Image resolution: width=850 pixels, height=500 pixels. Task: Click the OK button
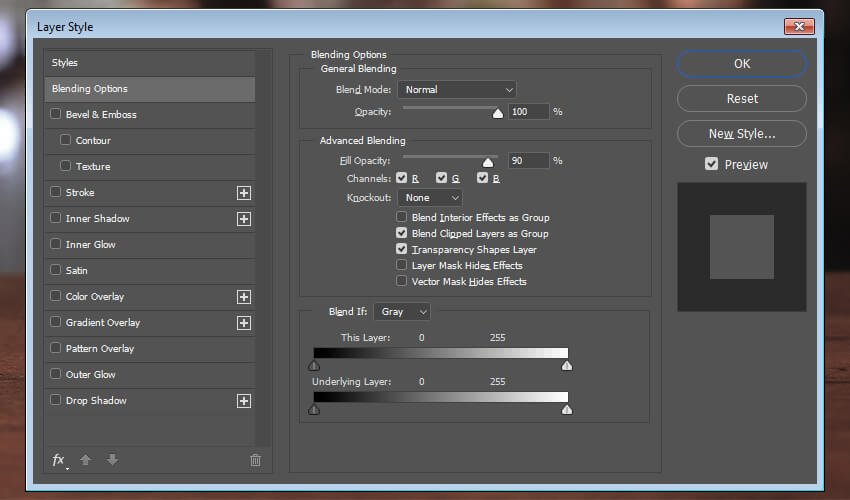[742, 64]
